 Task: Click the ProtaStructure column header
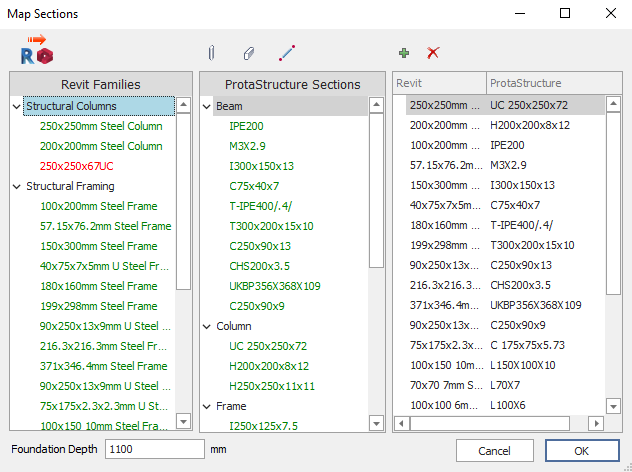[x=545, y=83]
